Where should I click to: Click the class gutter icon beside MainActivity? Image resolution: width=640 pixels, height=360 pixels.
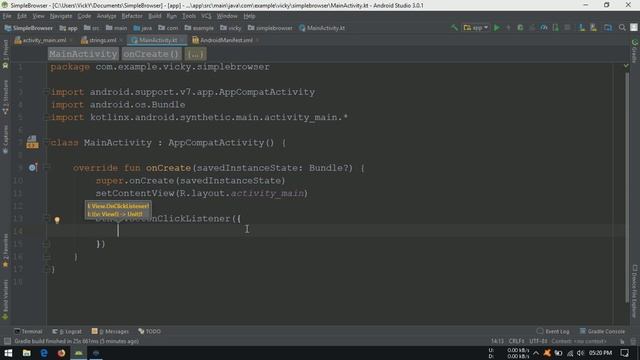[x=32, y=142]
